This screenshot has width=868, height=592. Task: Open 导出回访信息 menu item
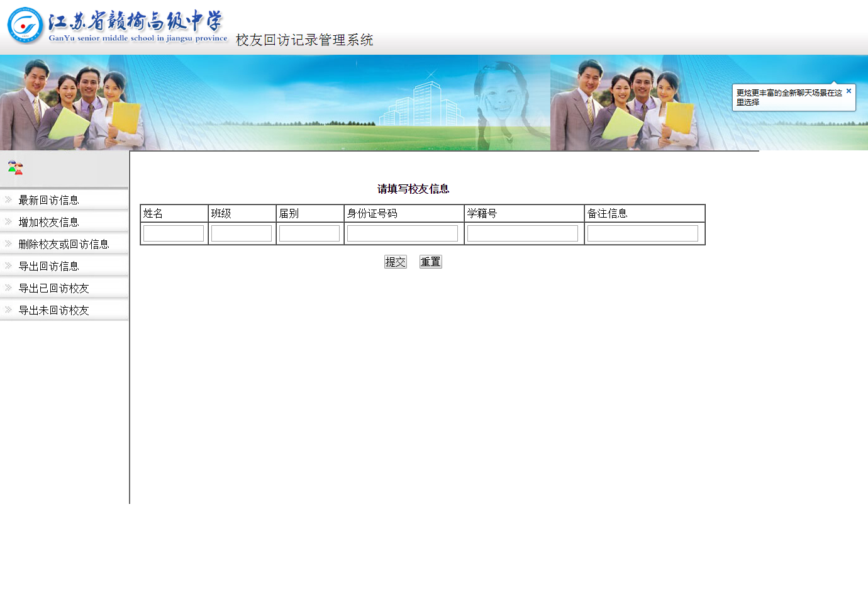coord(48,266)
